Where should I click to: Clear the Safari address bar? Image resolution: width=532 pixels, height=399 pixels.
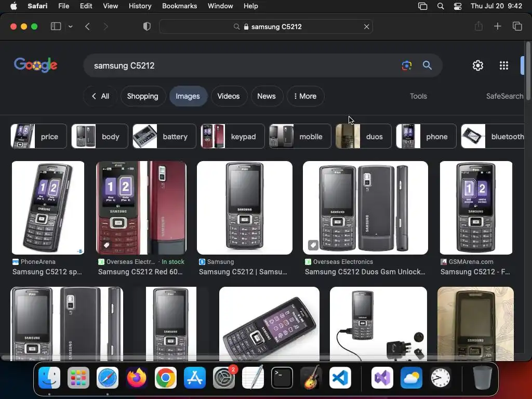(x=366, y=26)
